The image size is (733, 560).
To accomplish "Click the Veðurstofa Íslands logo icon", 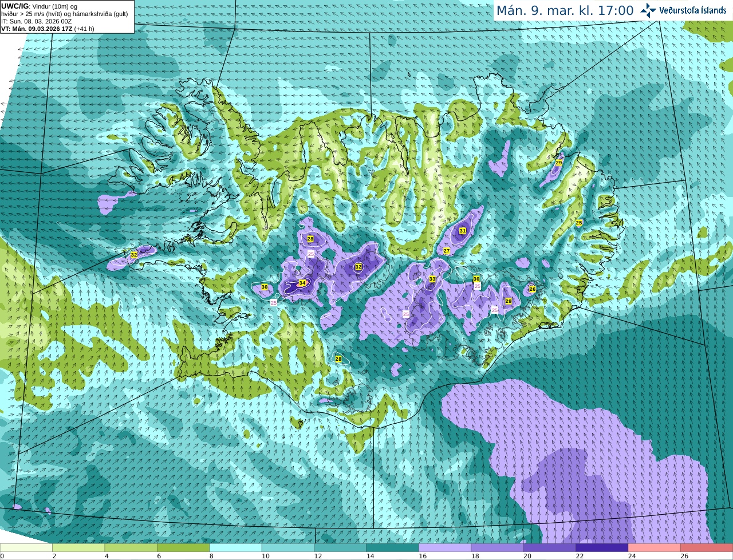I will tap(648, 10).
